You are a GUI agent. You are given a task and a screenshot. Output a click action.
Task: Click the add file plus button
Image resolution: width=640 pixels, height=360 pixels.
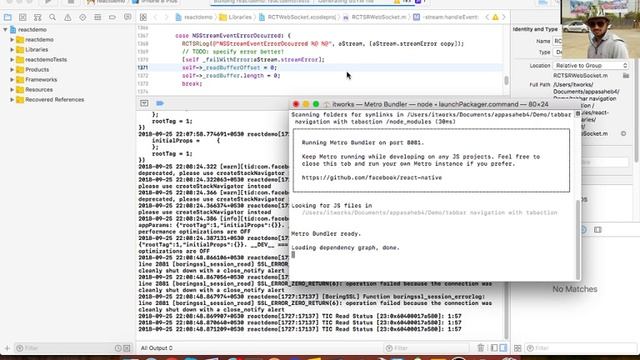pos(7,348)
